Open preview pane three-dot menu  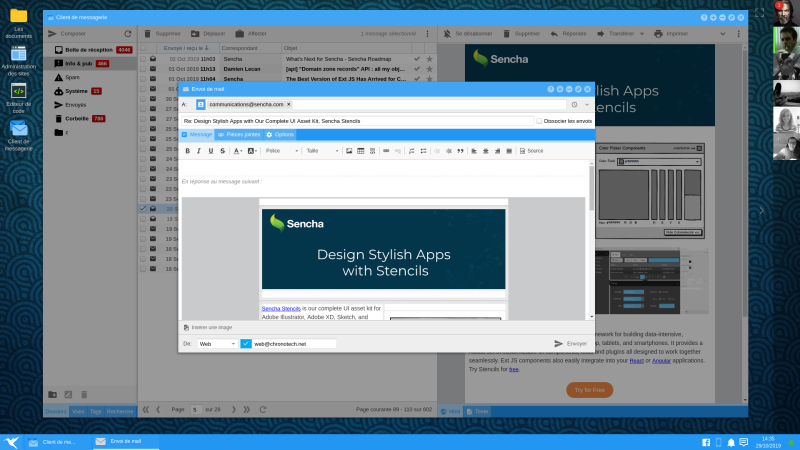(x=738, y=34)
